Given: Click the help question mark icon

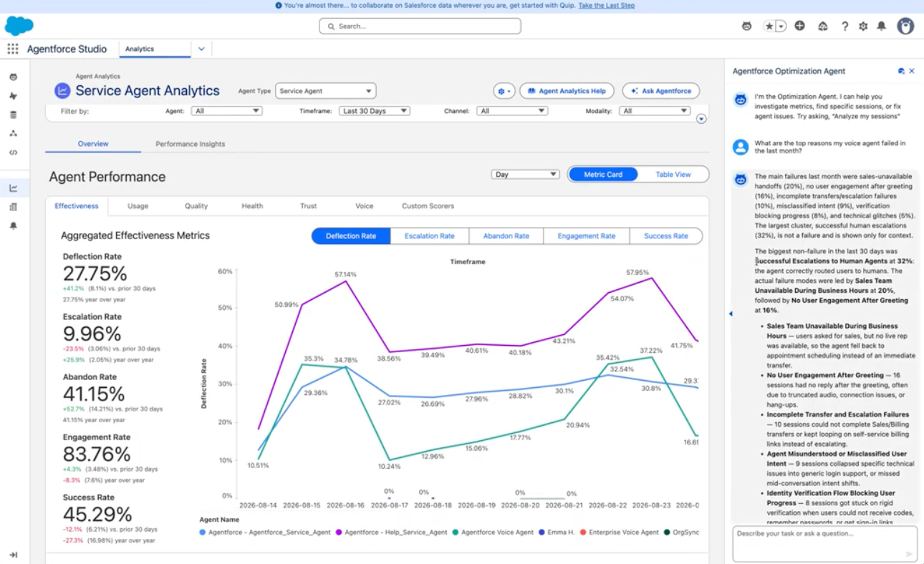Looking at the screenshot, I should [x=845, y=26].
